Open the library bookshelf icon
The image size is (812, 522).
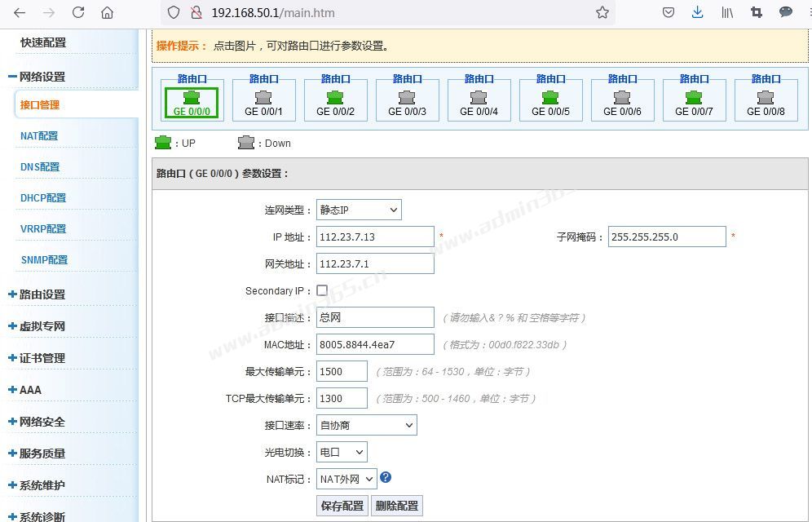coord(727,12)
